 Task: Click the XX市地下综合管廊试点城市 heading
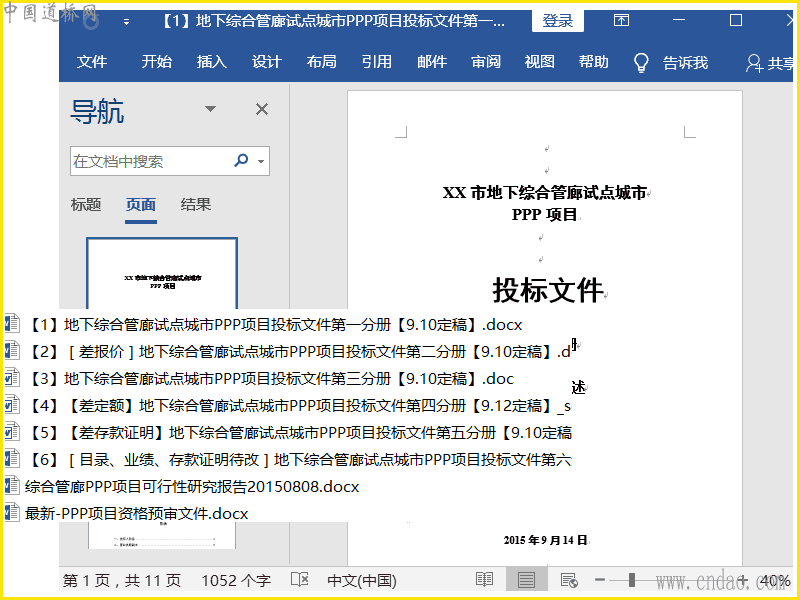pos(544,193)
